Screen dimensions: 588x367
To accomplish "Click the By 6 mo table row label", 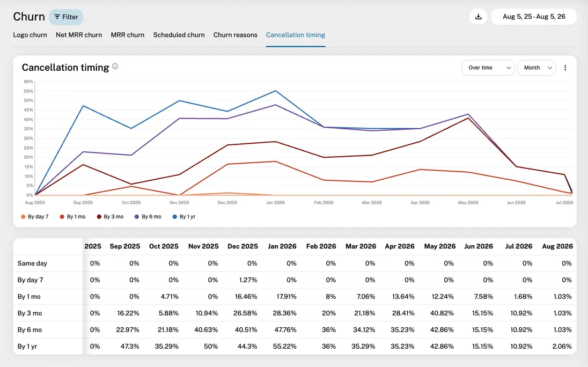I will click(x=30, y=330).
